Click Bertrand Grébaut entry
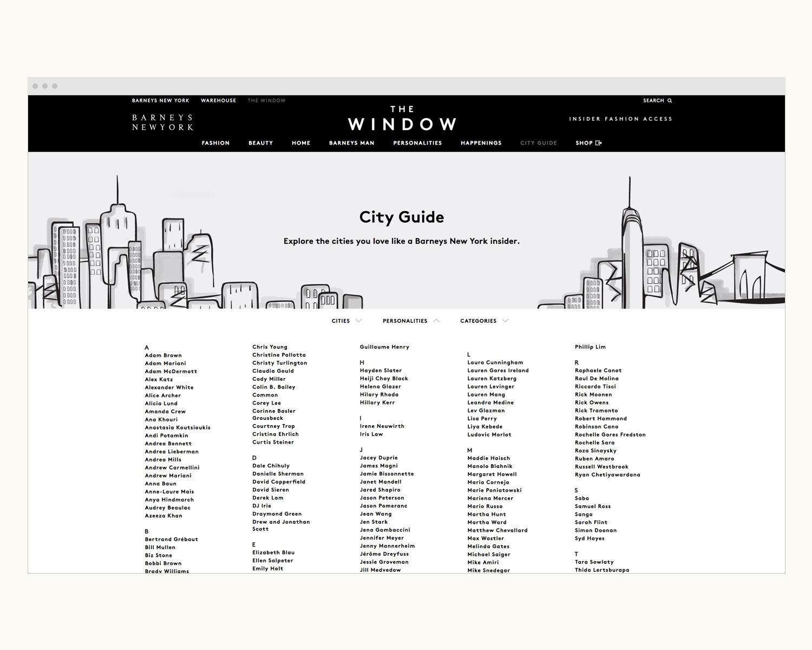Viewport: 812px width, 650px height. tap(172, 539)
